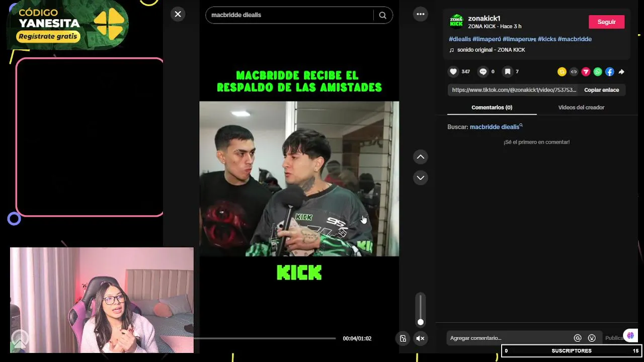Screen dimensions: 644x362
Task: Click the red send-to-friends icon
Action: coord(586,72)
